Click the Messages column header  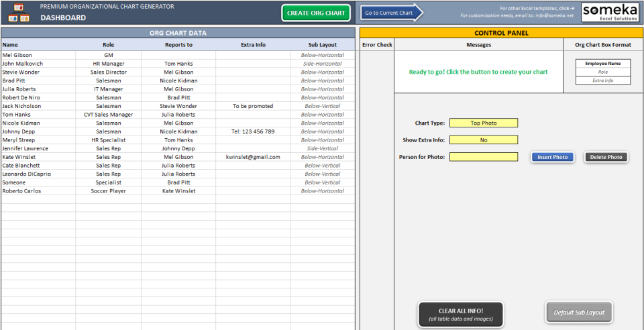478,45
